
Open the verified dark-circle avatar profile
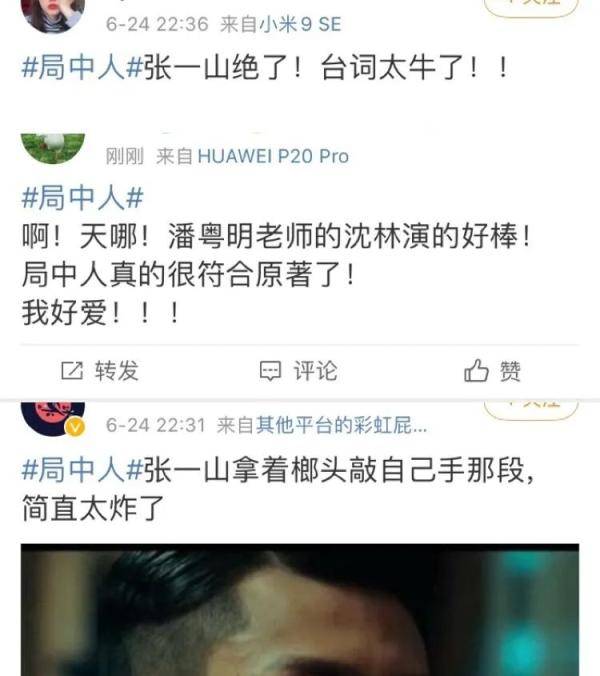click(x=53, y=419)
